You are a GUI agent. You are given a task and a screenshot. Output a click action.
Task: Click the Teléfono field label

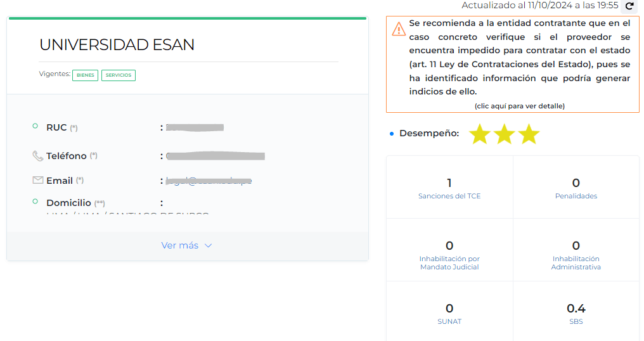66,156
